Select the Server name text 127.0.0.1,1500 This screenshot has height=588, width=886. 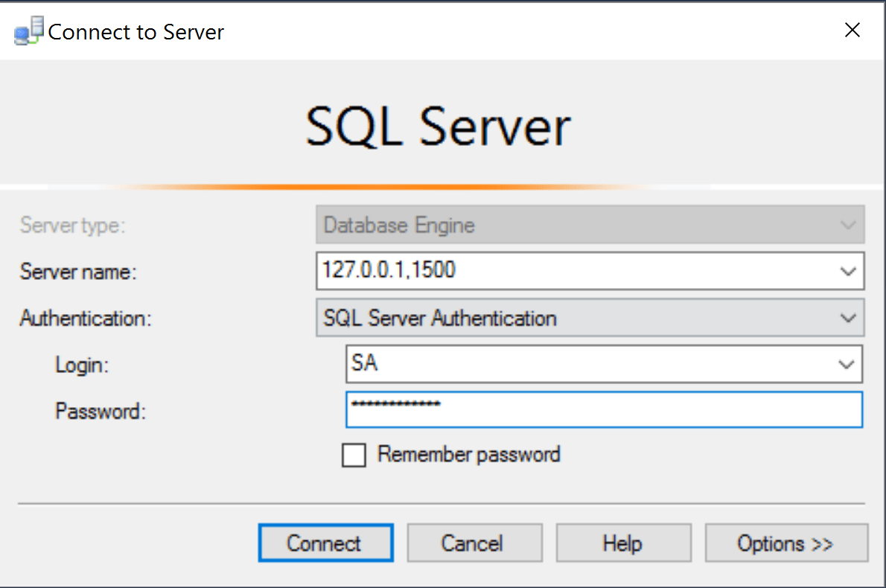387,271
